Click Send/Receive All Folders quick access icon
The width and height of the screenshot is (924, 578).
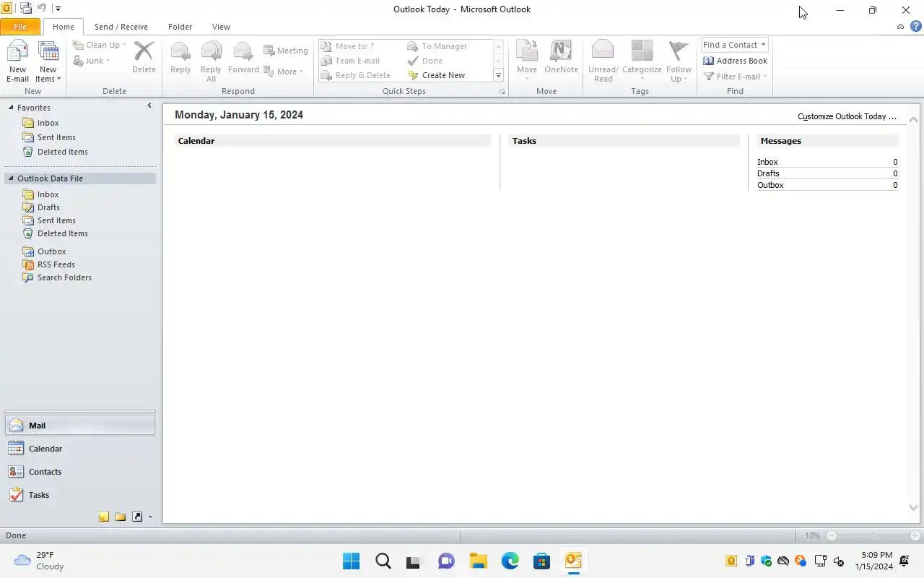click(x=26, y=9)
